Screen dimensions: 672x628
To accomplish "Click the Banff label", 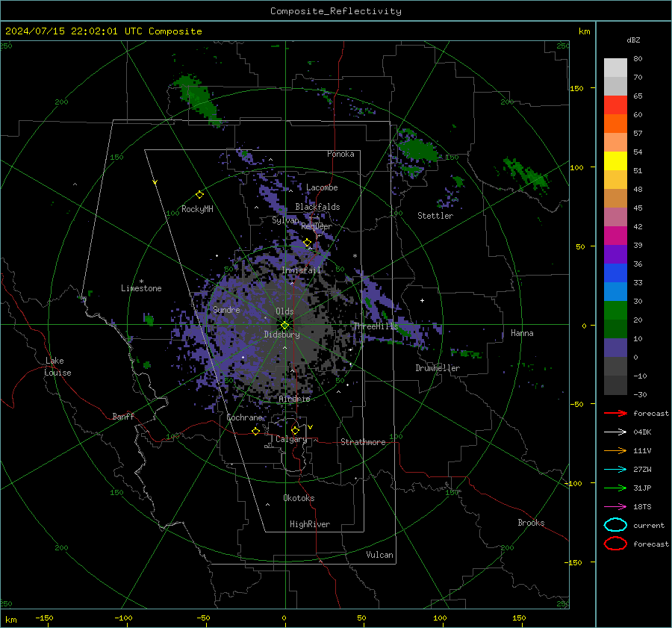I will pos(123,416).
